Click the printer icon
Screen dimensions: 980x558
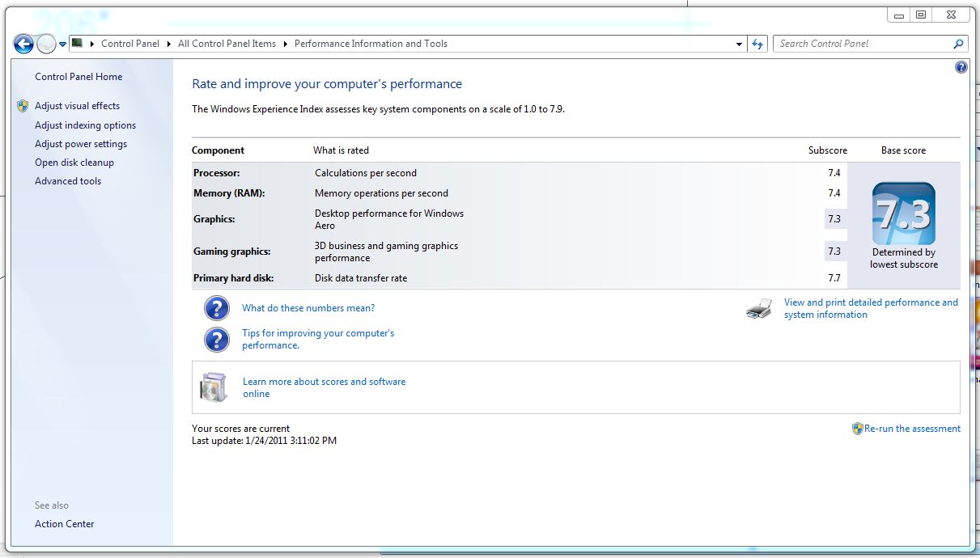click(x=759, y=308)
